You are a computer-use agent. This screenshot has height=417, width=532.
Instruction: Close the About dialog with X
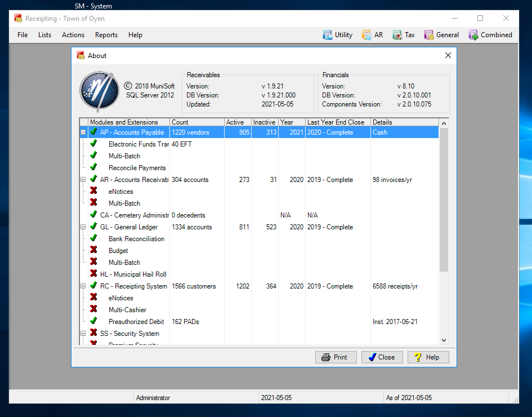tap(448, 55)
